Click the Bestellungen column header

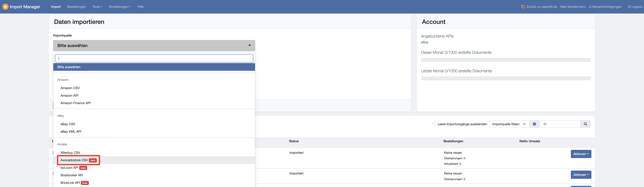click(x=453, y=141)
